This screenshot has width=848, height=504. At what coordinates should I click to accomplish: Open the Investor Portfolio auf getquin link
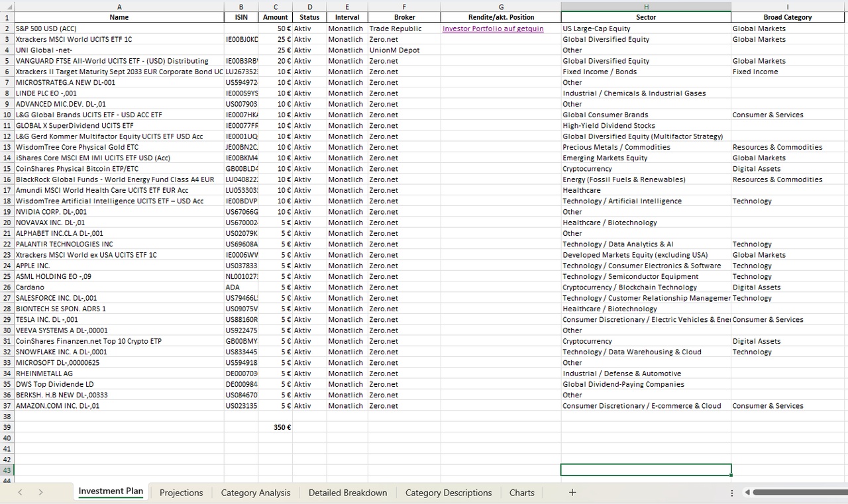point(493,28)
